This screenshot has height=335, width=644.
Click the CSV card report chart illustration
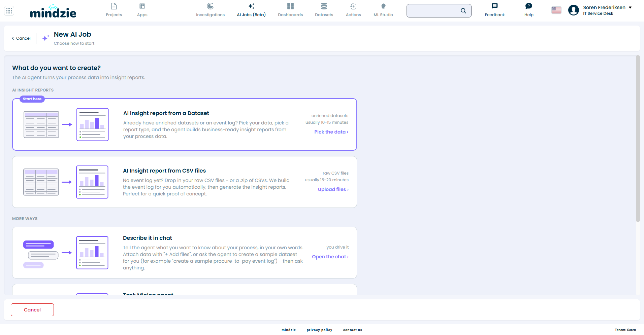click(92, 182)
